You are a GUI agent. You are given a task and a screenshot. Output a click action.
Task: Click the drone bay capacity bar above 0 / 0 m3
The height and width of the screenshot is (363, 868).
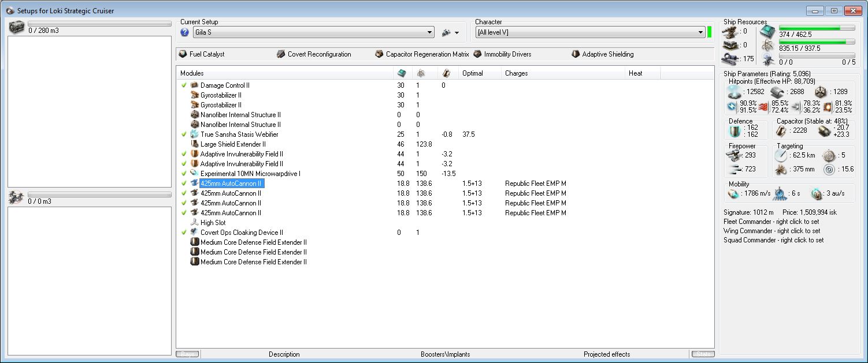pos(100,194)
